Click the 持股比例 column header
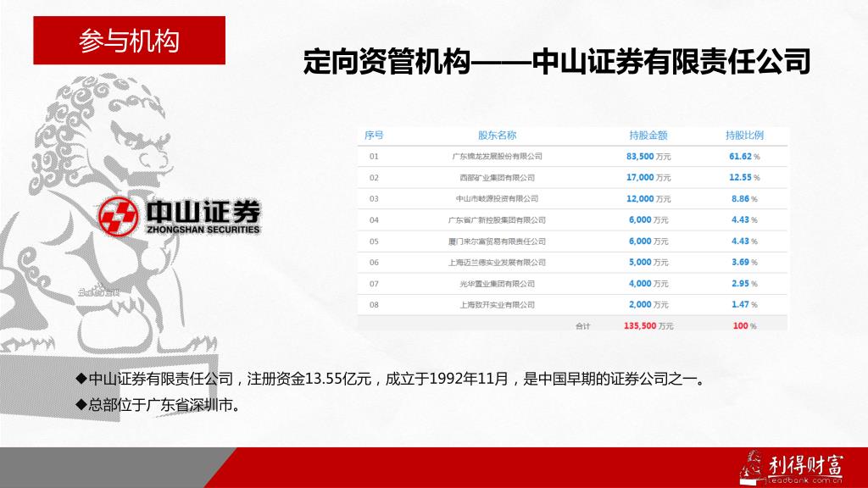The image size is (868, 488). (744, 135)
